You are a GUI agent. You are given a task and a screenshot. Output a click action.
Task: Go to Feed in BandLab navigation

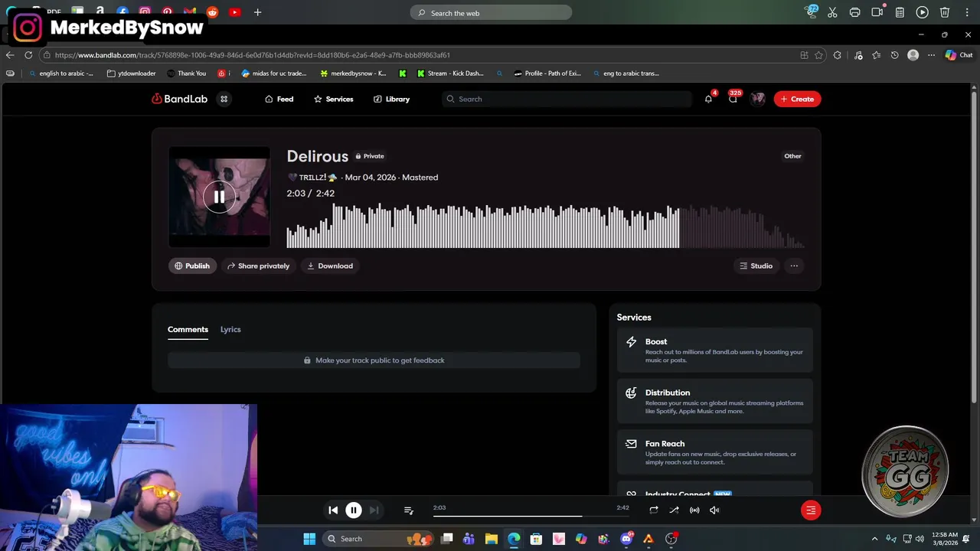[279, 99]
